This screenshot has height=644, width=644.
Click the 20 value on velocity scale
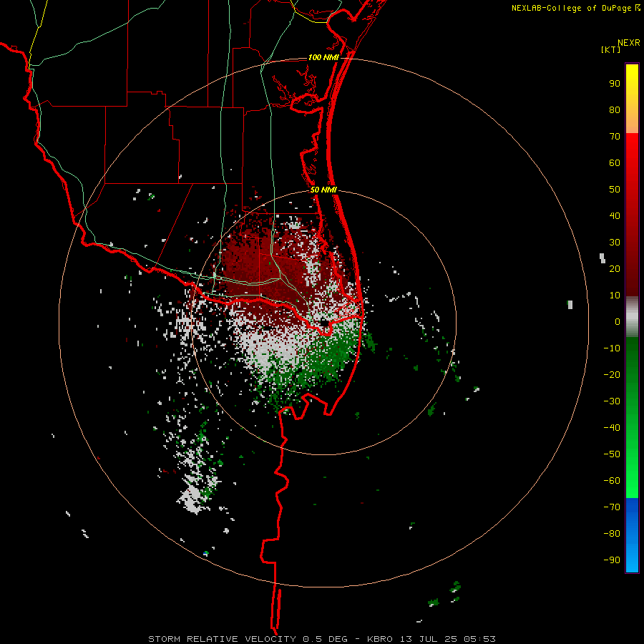pyautogui.click(x=615, y=269)
